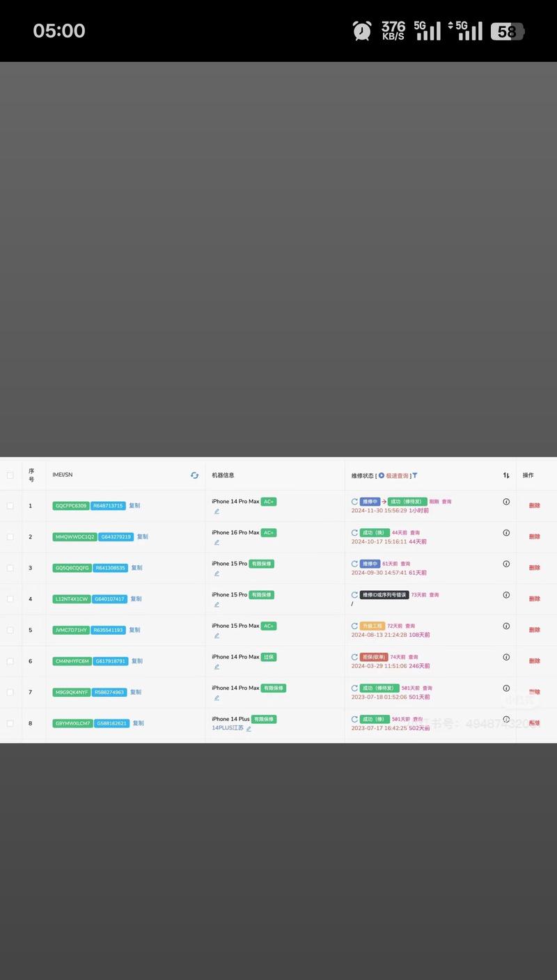This screenshot has width=557, height=980.
Task: Open info icon for row 7 (M9G9QK4NYF)
Action: tap(506, 688)
